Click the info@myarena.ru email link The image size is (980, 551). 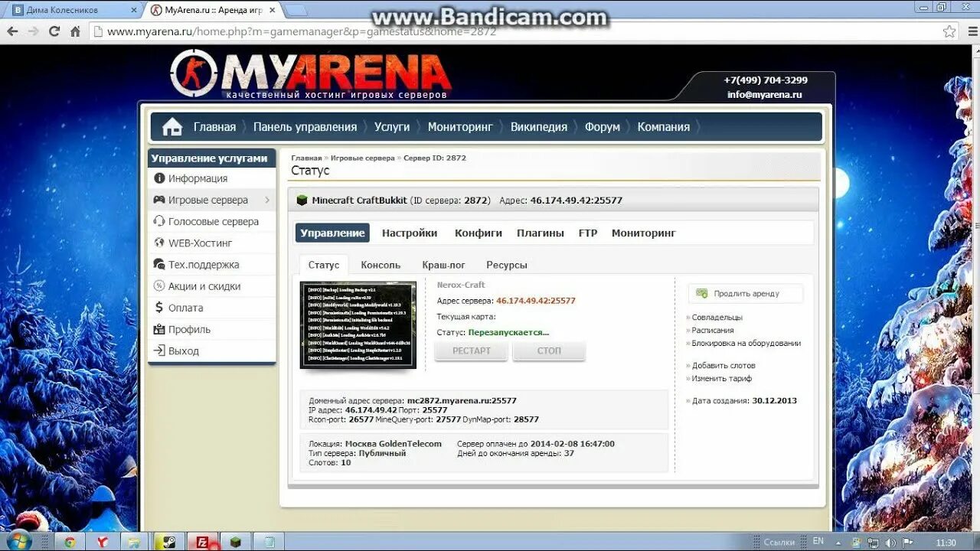click(765, 95)
